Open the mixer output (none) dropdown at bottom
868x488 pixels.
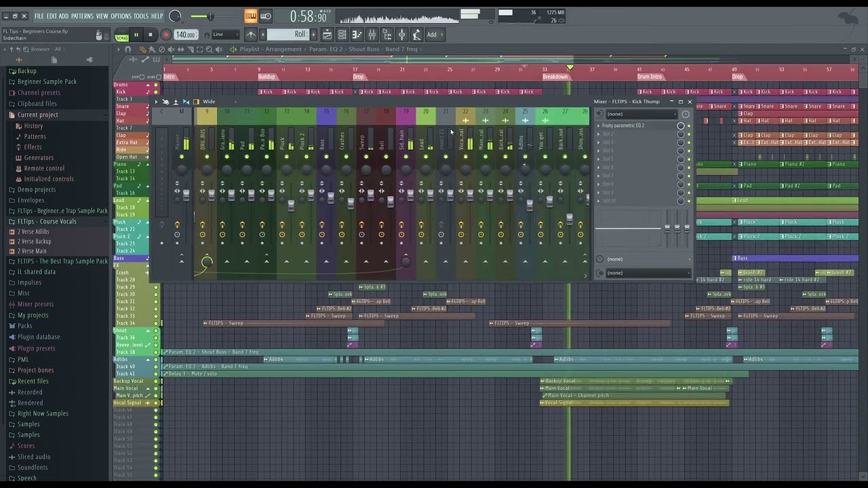[x=648, y=273]
